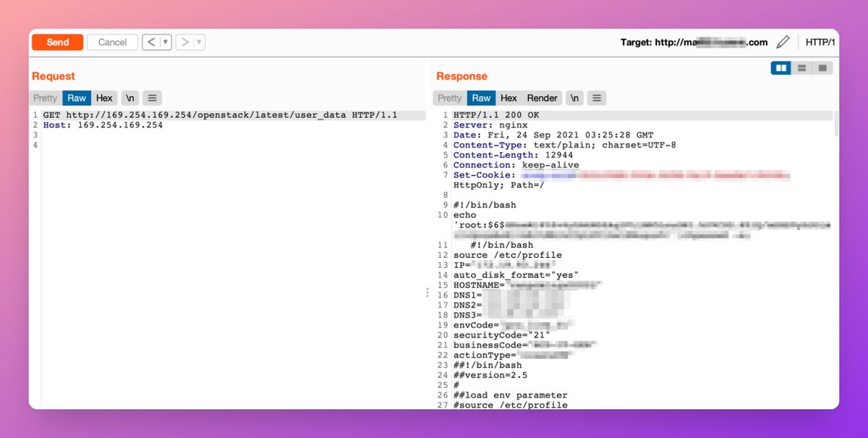
Task: Go forward to next request in history
Action: pos(184,42)
